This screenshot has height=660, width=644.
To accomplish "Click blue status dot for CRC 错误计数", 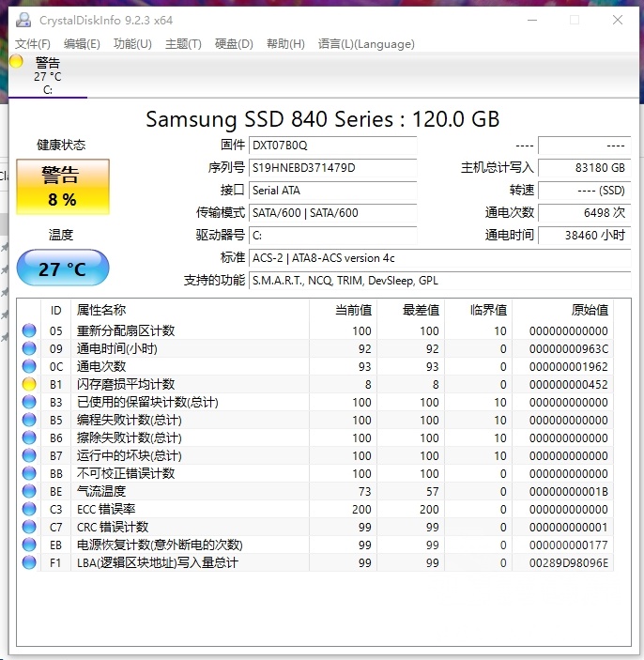I will click(x=29, y=527).
